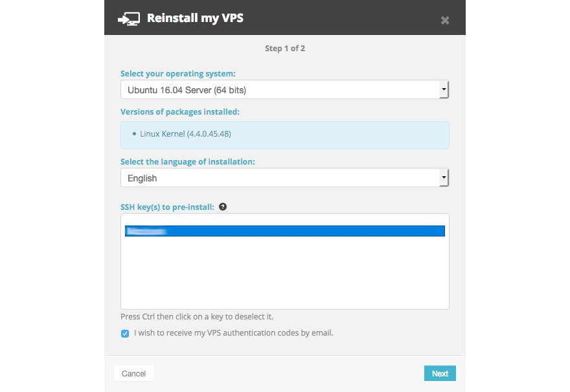Click the dropdown arrow on the language selector
Viewport: 570px width, 392px height.
point(444,178)
